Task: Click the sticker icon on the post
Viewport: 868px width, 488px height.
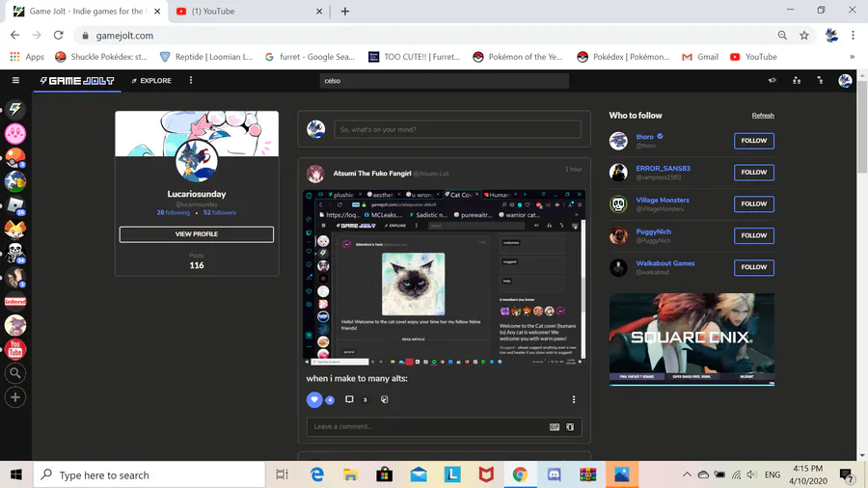Action: (x=385, y=399)
